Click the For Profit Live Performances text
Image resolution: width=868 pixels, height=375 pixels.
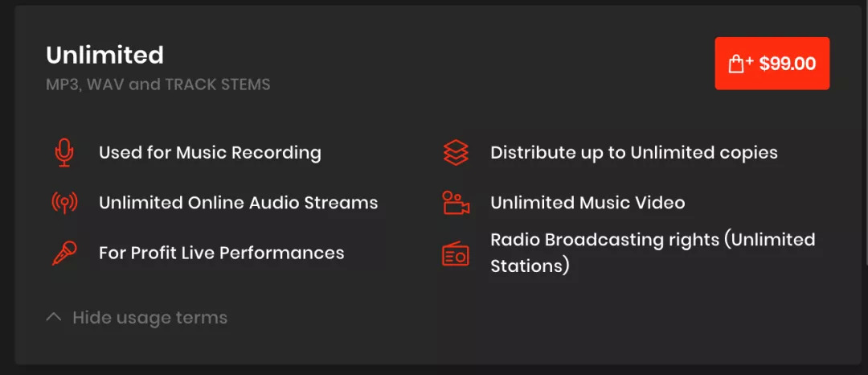click(221, 253)
